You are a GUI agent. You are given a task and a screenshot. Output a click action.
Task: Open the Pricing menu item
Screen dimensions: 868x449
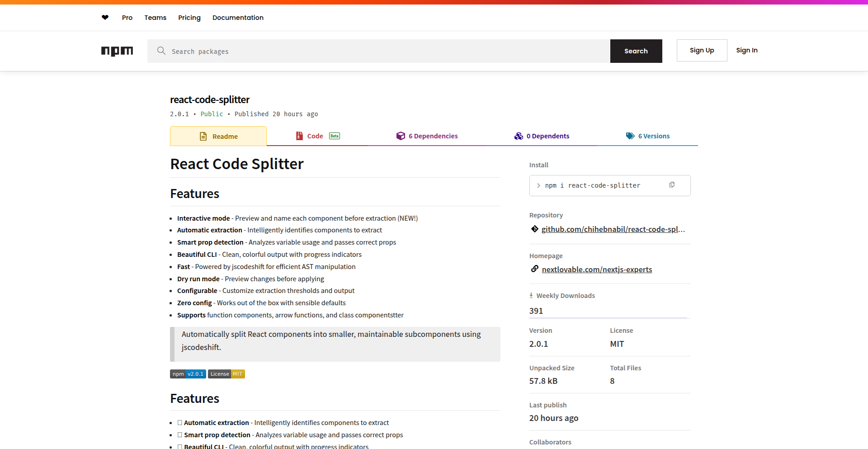[189, 18]
